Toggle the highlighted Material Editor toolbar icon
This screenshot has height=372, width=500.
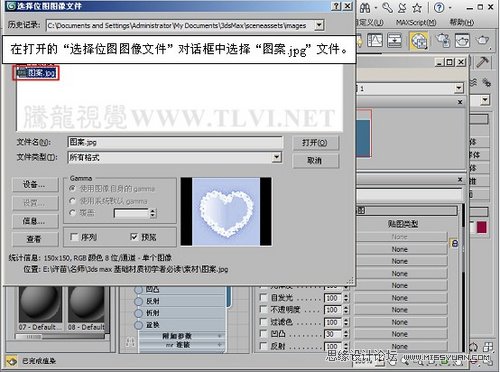click(x=419, y=41)
